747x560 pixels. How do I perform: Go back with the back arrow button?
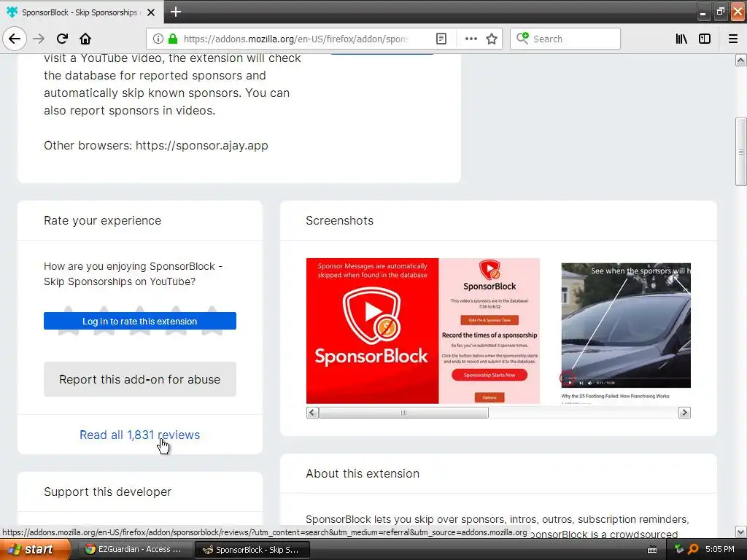pyautogui.click(x=15, y=39)
